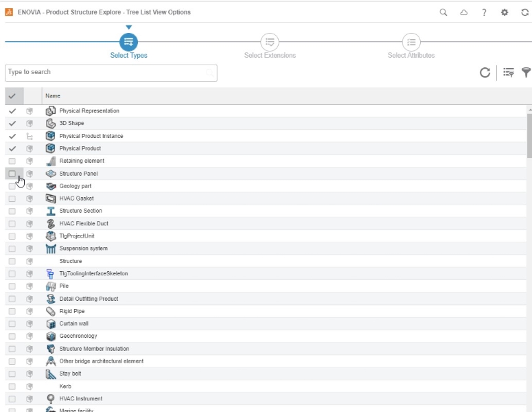Viewport: 532px width, 412px height.
Task: Uncheck the 3D Shape row
Action: coord(12,123)
